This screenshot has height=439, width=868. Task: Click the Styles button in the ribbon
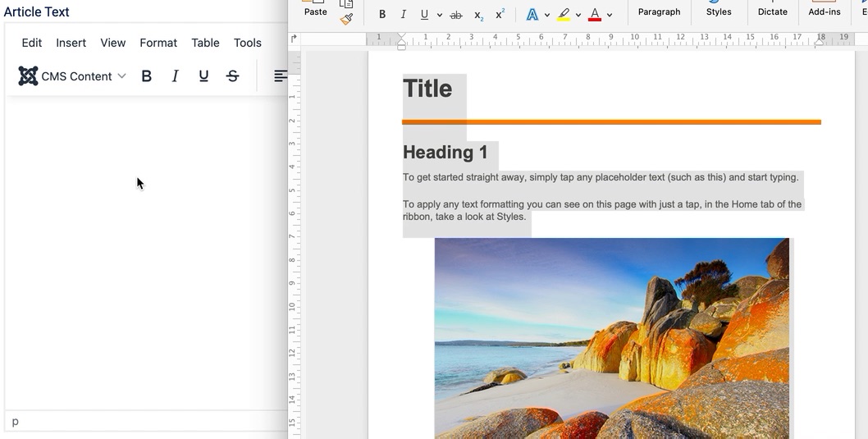(x=719, y=11)
